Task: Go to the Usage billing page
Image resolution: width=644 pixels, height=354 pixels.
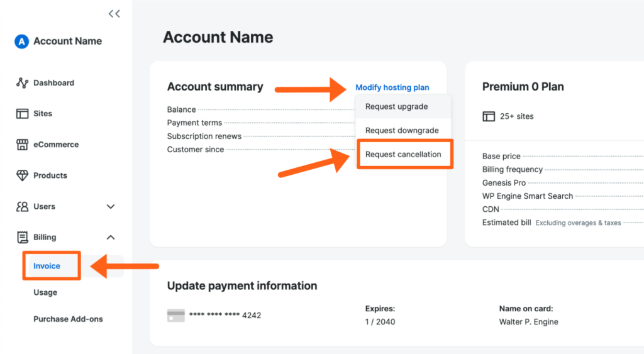Action: click(x=45, y=292)
